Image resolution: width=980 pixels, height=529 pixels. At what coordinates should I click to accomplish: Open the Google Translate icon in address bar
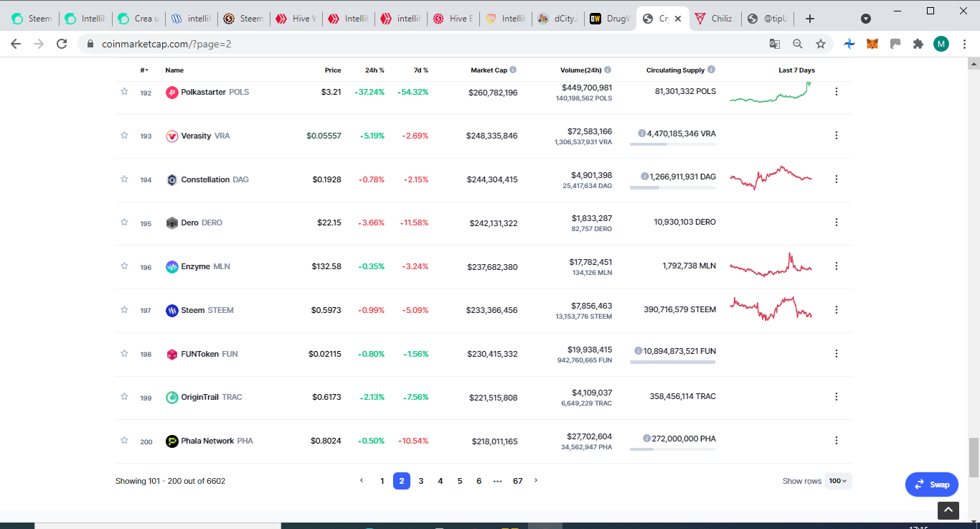(775, 44)
